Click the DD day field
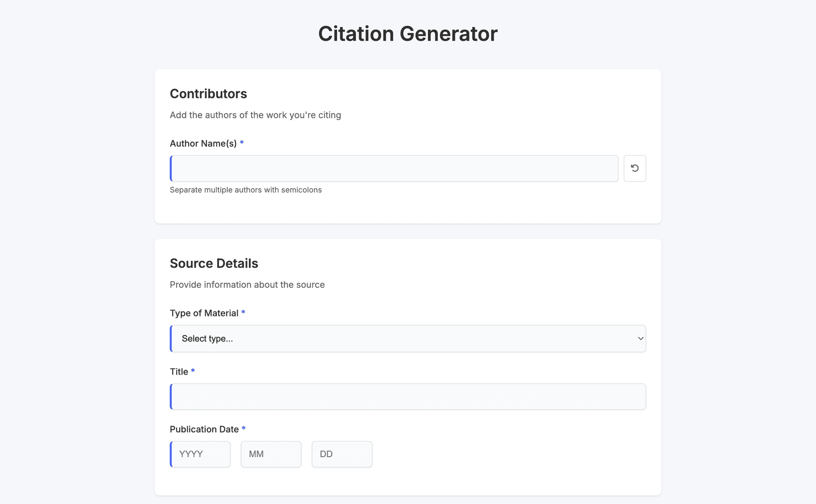 click(x=342, y=454)
